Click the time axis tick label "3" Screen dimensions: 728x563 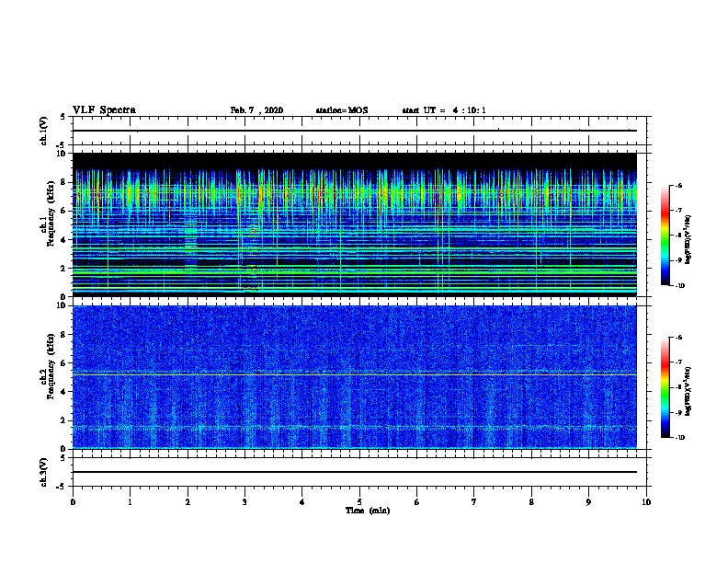coord(245,502)
